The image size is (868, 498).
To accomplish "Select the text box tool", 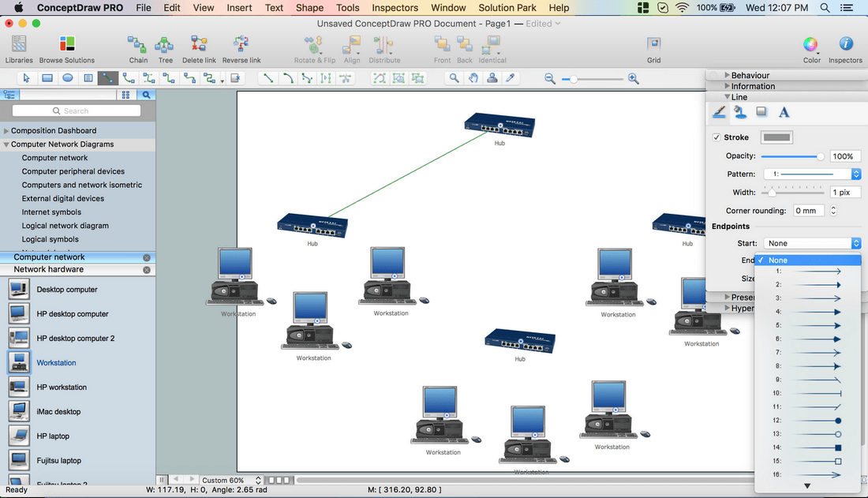I will coord(88,78).
